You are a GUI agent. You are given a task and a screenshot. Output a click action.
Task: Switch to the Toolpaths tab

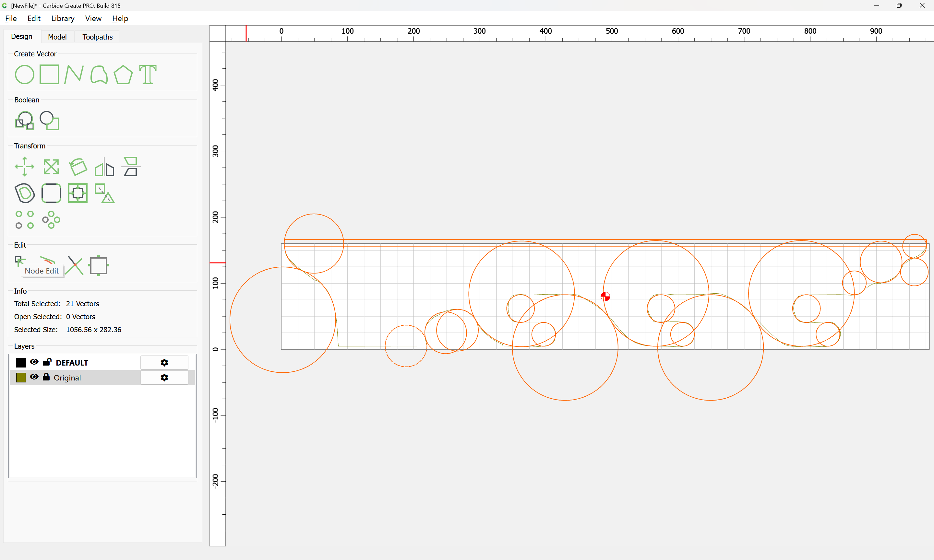[97, 37]
